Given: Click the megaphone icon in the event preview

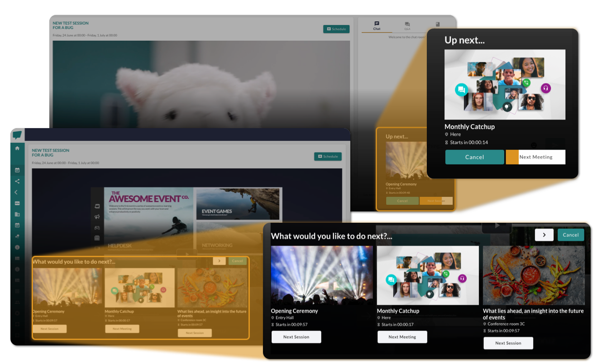Looking at the screenshot, I should 97,217.
